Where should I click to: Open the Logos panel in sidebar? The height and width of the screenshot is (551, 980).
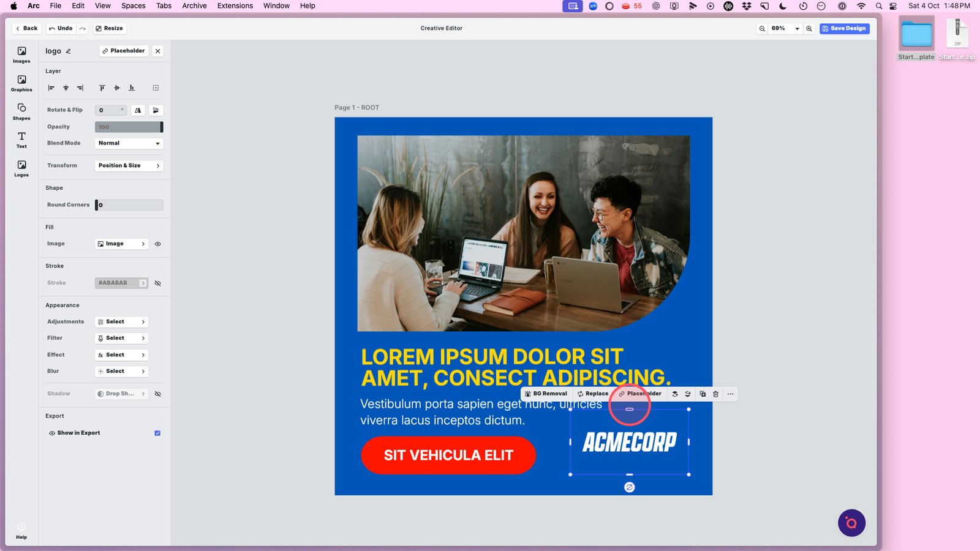click(x=21, y=168)
